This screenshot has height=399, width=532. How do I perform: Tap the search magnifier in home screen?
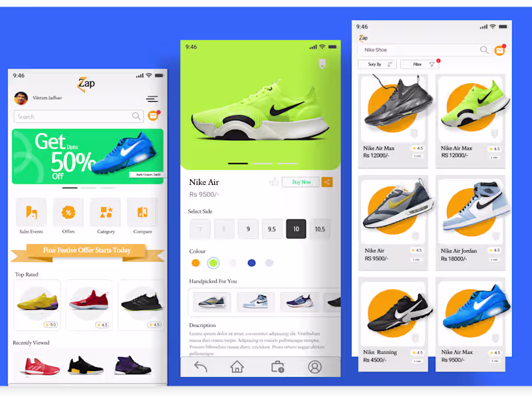(136, 116)
